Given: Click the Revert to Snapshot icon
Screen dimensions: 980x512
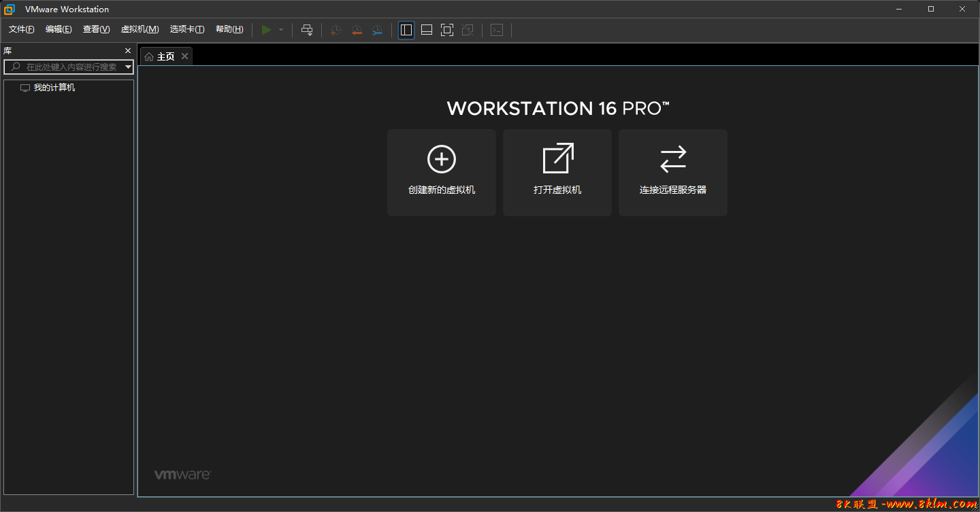Looking at the screenshot, I should tap(357, 30).
